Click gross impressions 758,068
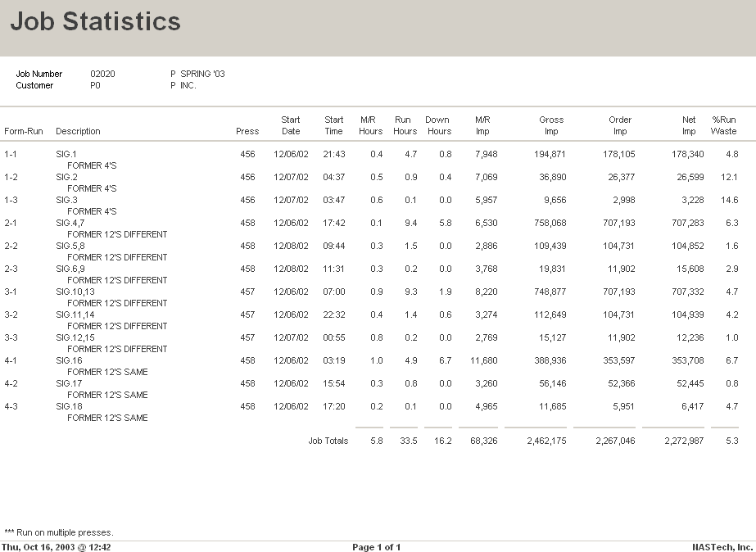The height and width of the screenshot is (552, 756). pos(550,224)
